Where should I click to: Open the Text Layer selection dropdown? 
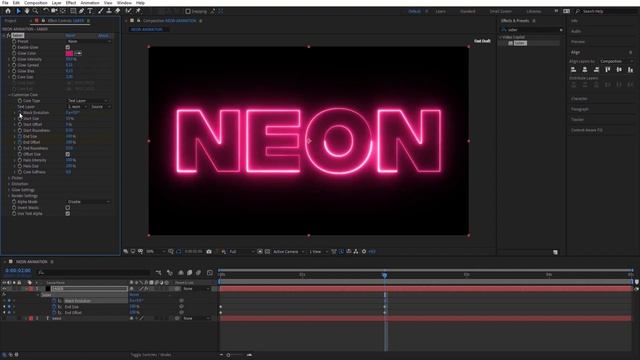(77, 107)
